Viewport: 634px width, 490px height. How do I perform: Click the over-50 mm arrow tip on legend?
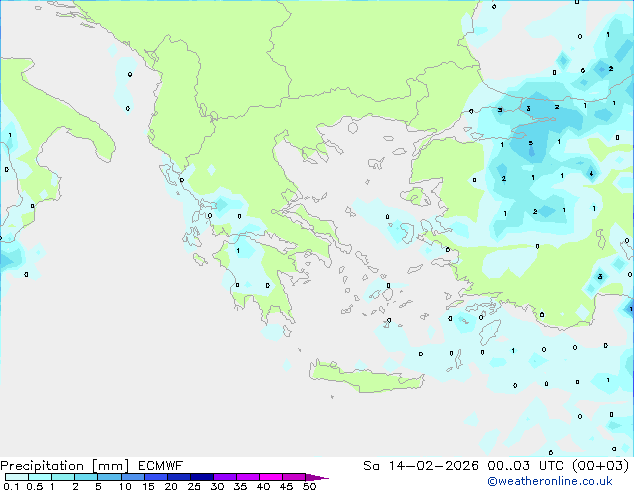[x=317, y=477]
